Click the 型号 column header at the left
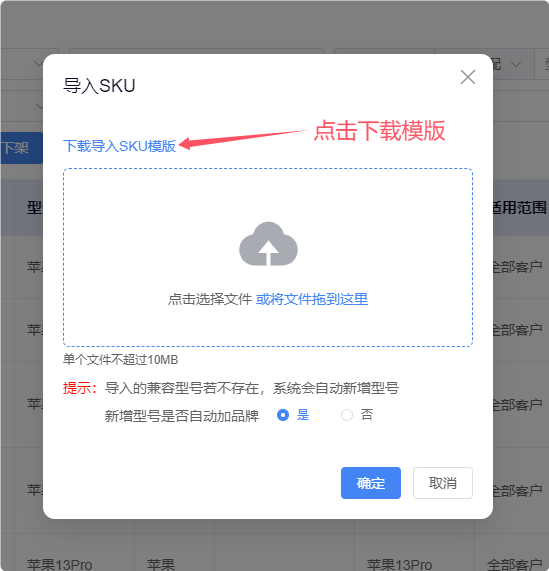 click(x=35, y=208)
